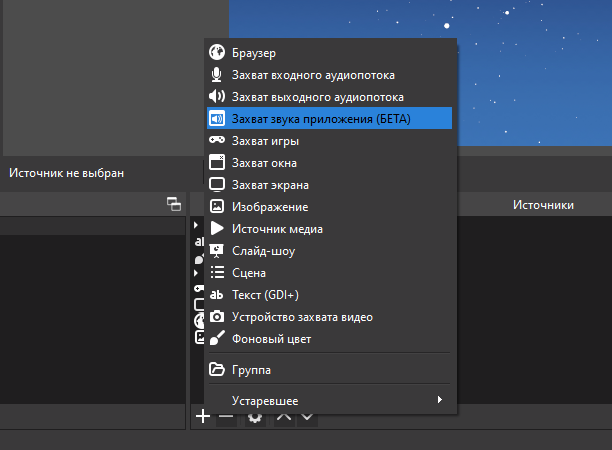
Task: Click the play triangle icon for Источник медиа
Action: point(217,228)
